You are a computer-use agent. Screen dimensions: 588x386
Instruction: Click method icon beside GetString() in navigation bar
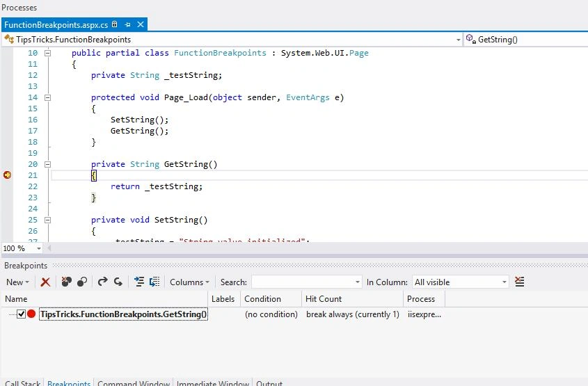pos(471,39)
